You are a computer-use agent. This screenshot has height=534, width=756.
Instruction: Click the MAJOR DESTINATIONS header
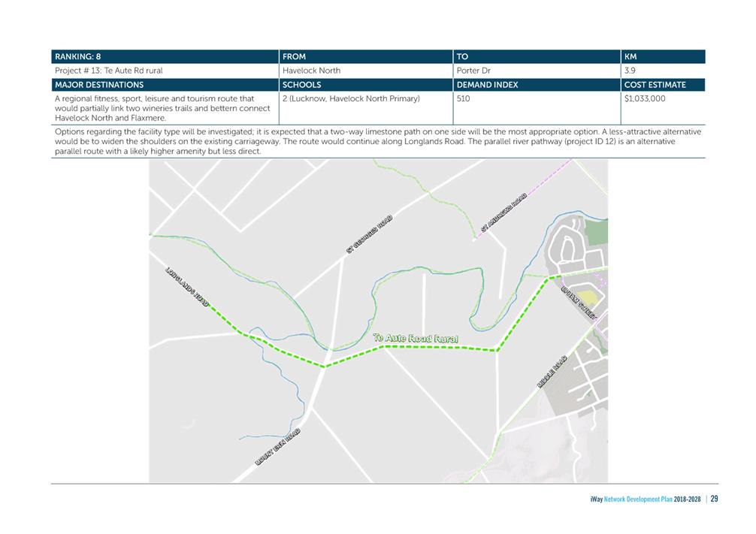click(165, 85)
